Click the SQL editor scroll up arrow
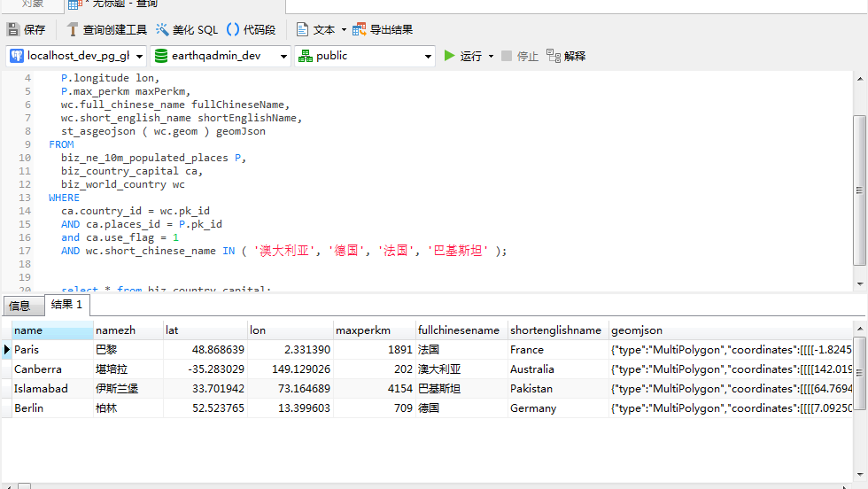868x489 pixels. [860, 79]
